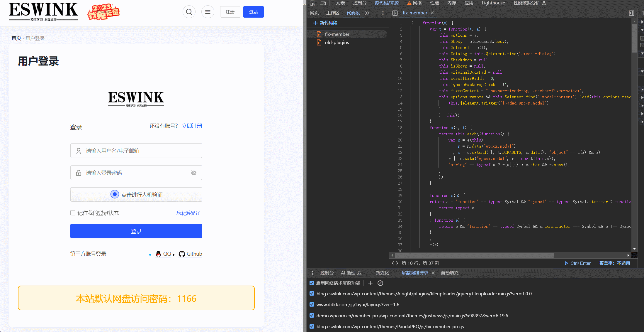Open the drawer three-dot menu
Image resolution: width=644 pixels, height=332 pixels.
(x=312, y=273)
